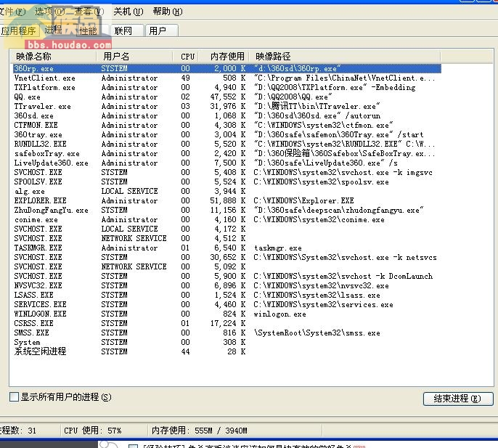Sort by 内存使用 column header
The height and width of the screenshot is (448, 498).
(224, 57)
